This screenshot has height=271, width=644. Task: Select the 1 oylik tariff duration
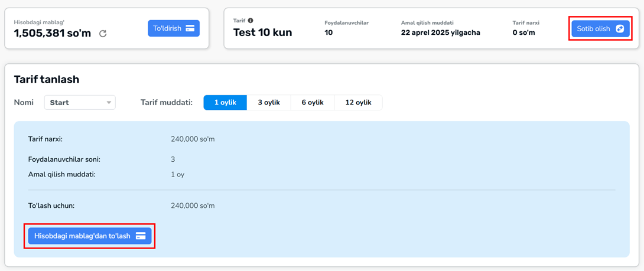(225, 103)
